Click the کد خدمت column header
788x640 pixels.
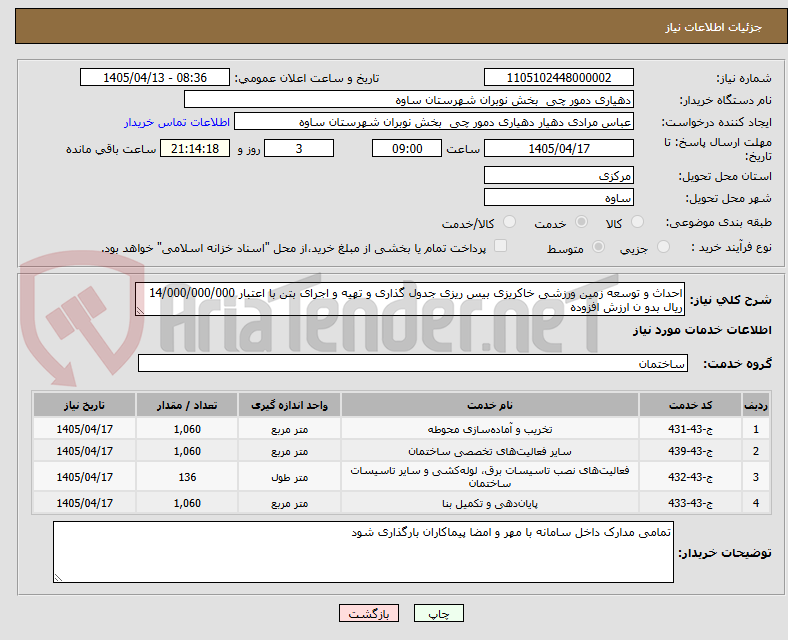tap(690, 405)
